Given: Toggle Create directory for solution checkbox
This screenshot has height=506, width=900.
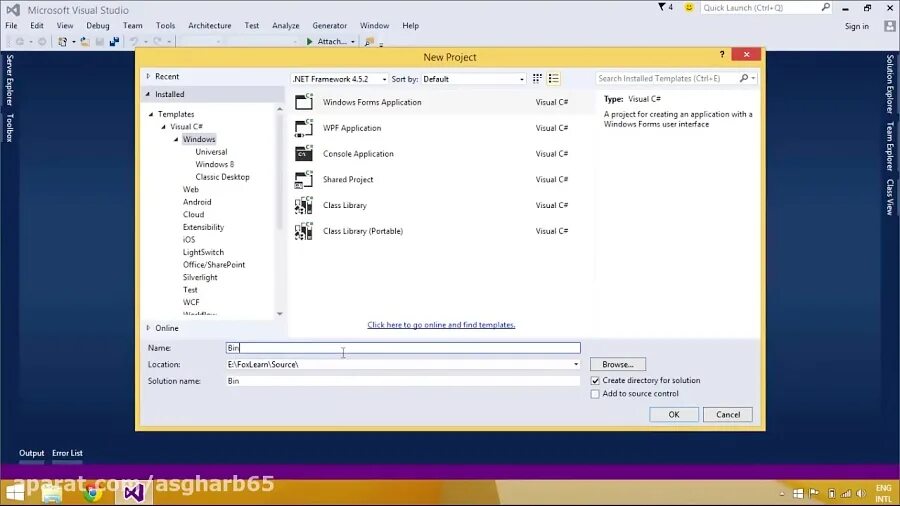Looking at the screenshot, I should pyautogui.click(x=595, y=380).
